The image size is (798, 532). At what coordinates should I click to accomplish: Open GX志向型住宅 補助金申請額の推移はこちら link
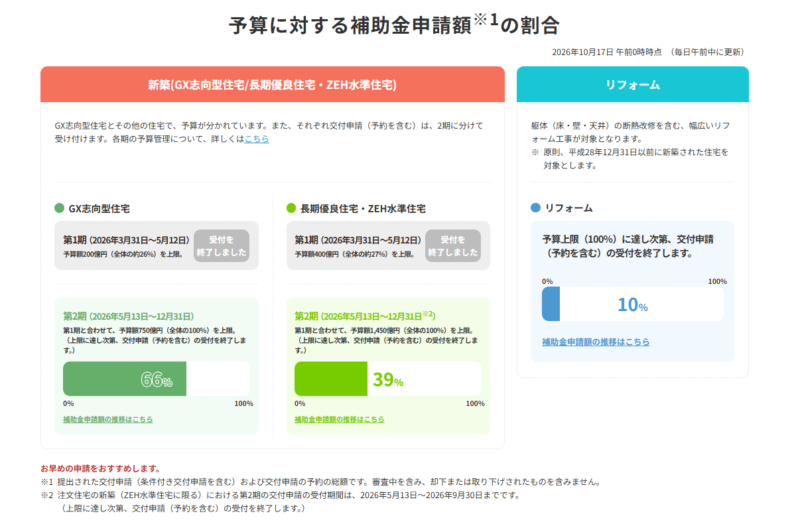(107, 419)
